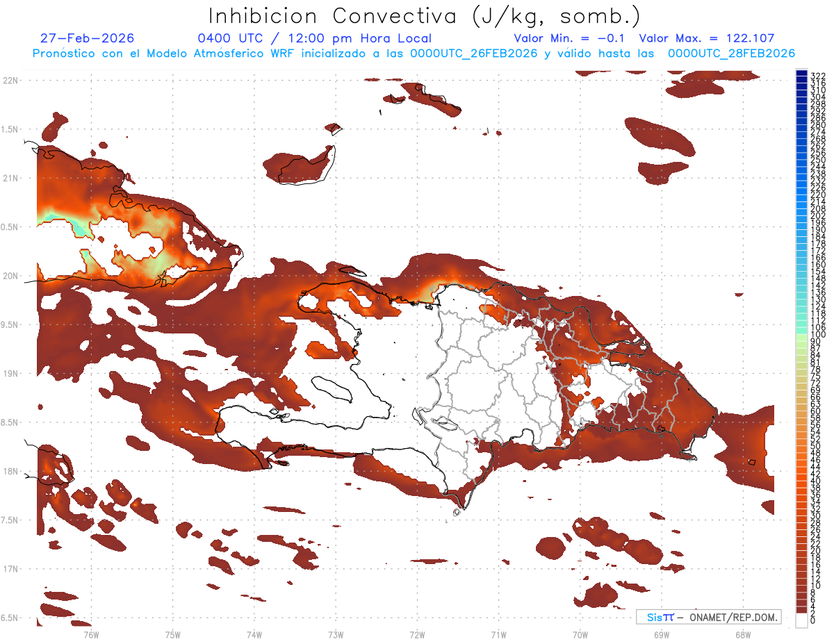Click the '9.5N' latitude label
The image size is (834, 644).
(x=10, y=324)
